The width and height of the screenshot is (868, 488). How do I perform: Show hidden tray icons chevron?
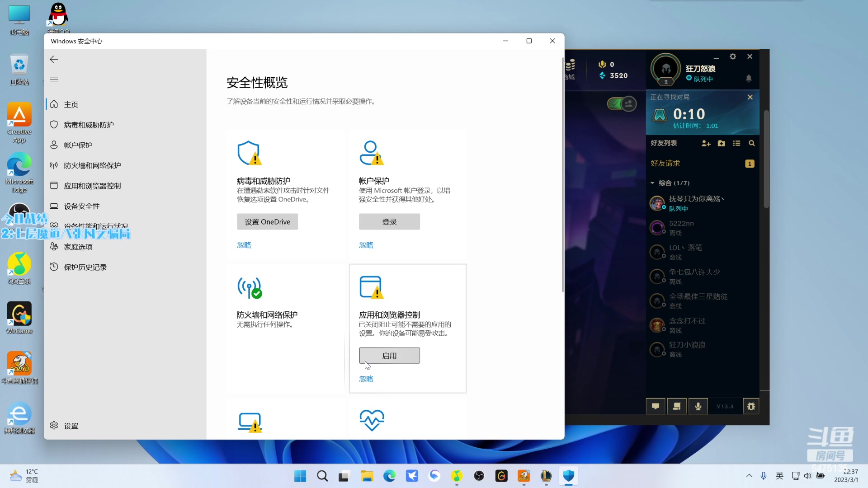pyautogui.click(x=749, y=476)
